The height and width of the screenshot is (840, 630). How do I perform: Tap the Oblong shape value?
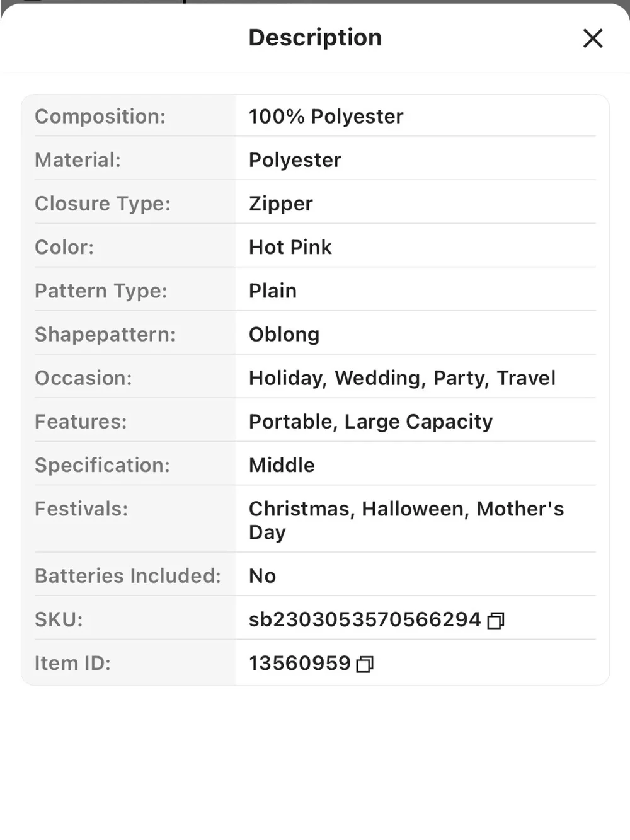[x=284, y=335]
